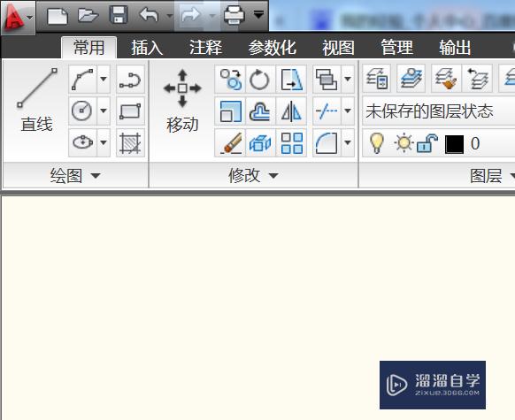Click the Make Object's Layer Current icon
This screenshot has width=515, height=420.
point(411,79)
